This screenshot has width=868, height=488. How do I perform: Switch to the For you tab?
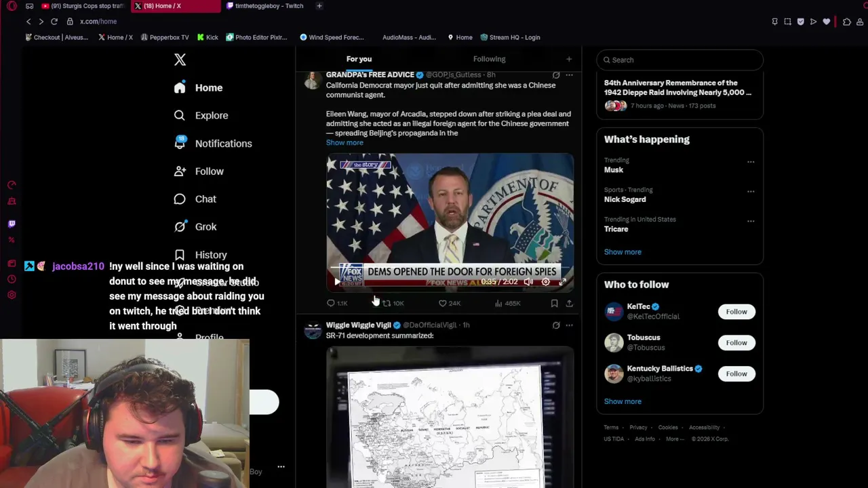[359, 59]
